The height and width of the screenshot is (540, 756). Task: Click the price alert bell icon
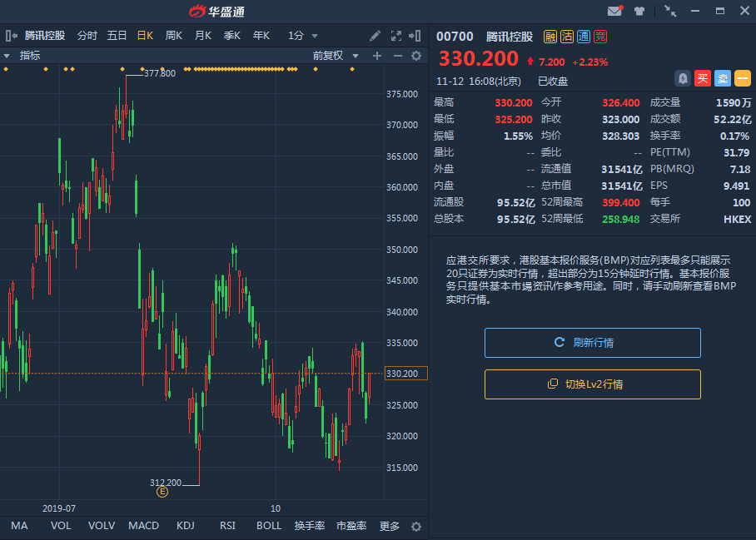[x=683, y=78]
